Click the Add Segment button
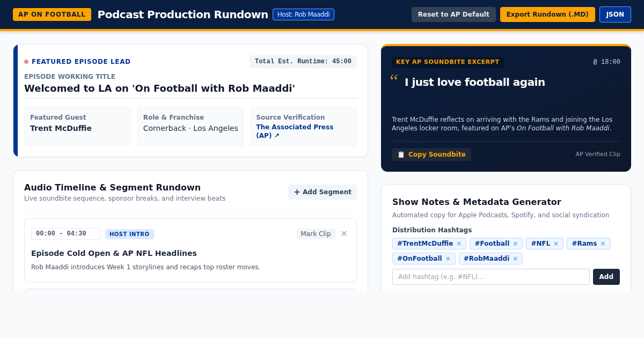 coord(323,192)
